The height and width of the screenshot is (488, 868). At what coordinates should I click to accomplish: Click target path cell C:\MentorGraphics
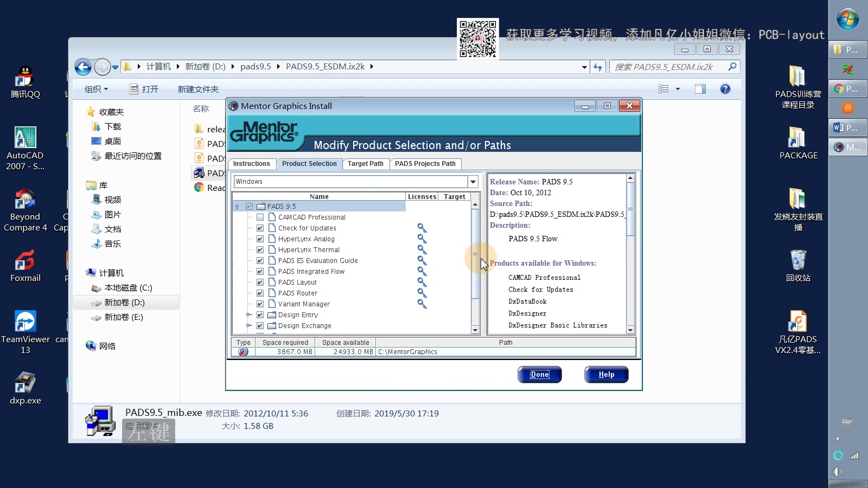(x=506, y=351)
